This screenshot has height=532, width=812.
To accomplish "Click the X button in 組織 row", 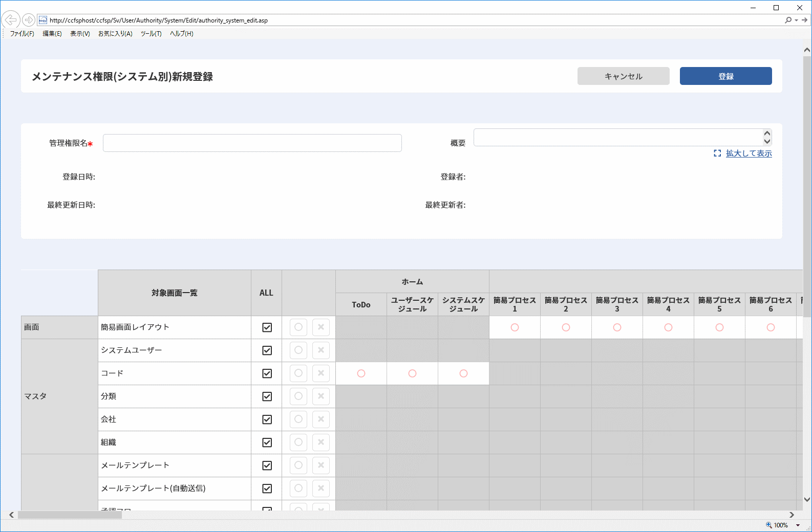I will coord(321,442).
